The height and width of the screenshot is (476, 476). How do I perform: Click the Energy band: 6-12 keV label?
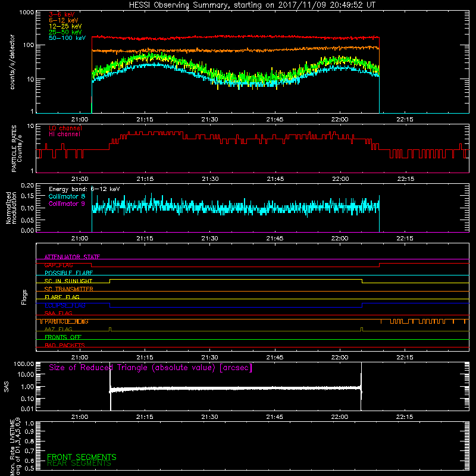[x=84, y=189]
